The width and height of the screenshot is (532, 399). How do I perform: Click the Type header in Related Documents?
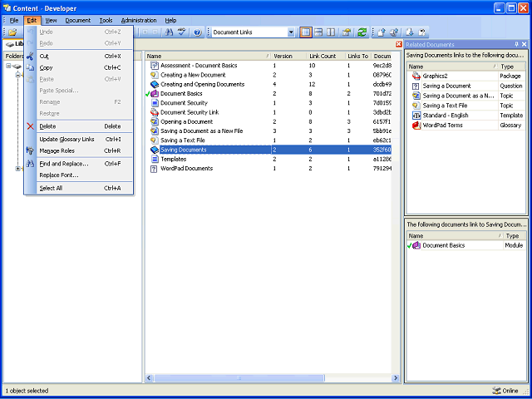coord(512,66)
